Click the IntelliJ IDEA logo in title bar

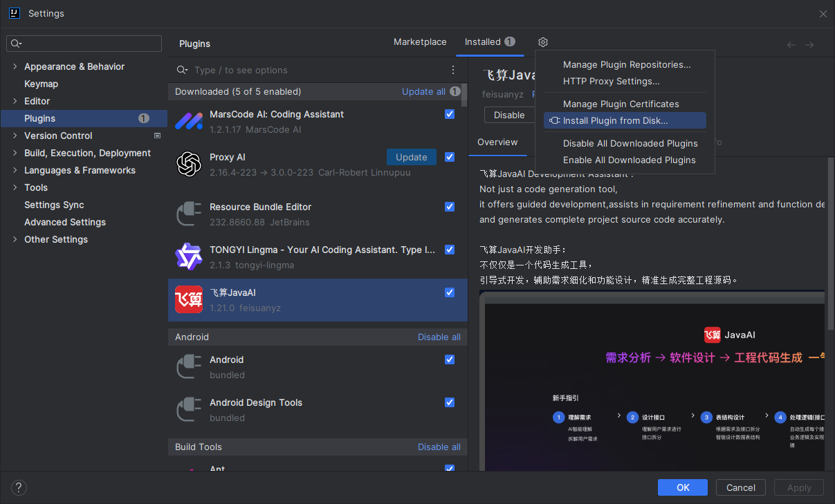point(14,13)
